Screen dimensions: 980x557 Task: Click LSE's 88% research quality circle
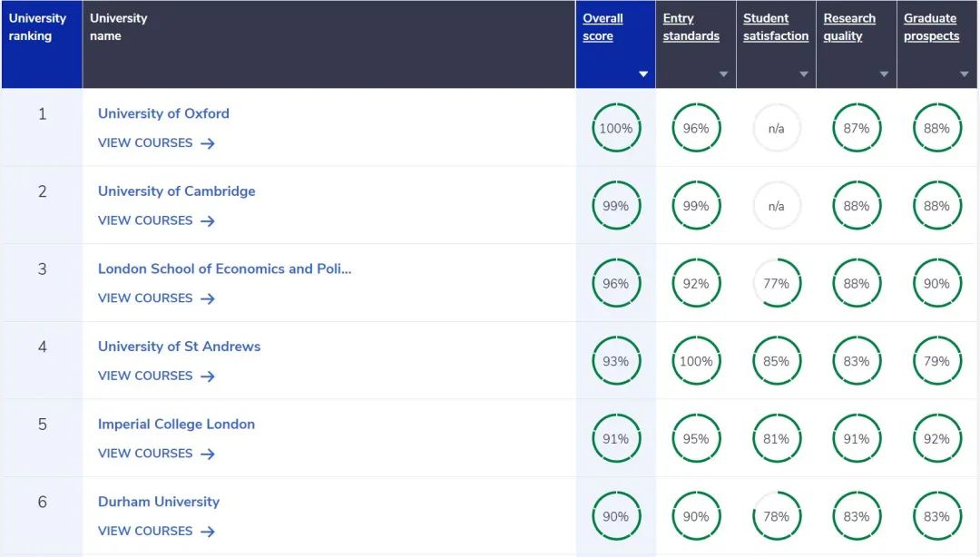point(857,283)
